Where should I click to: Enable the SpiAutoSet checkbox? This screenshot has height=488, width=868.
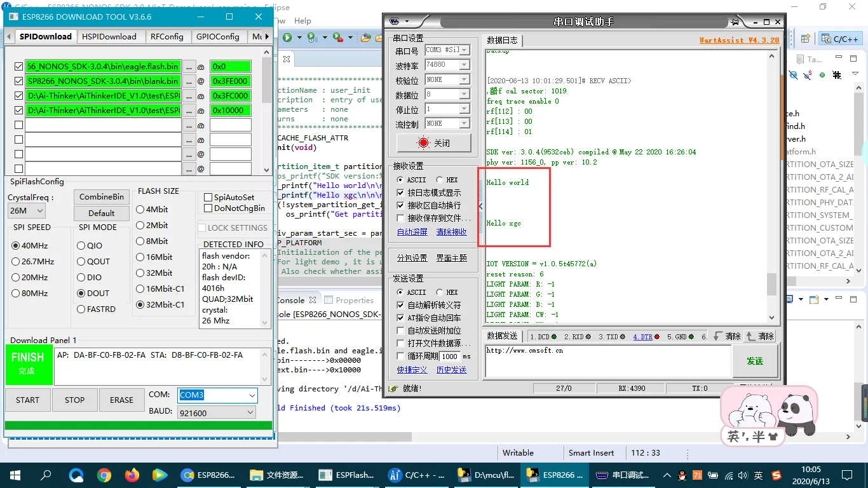click(x=208, y=198)
